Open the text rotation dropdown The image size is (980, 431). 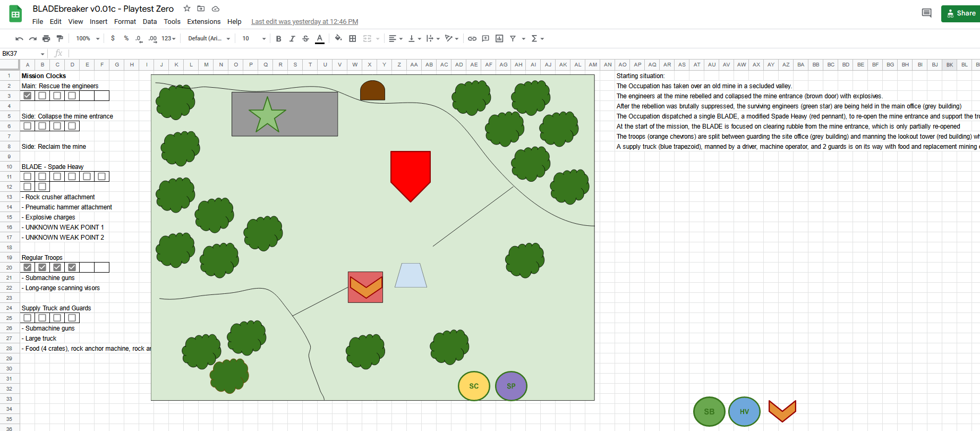point(451,38)
